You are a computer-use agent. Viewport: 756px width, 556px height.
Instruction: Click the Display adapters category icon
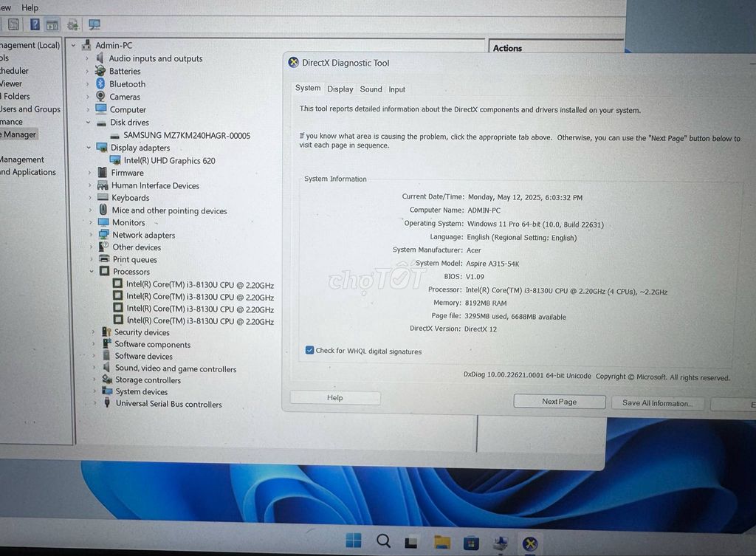pos(102,148)
